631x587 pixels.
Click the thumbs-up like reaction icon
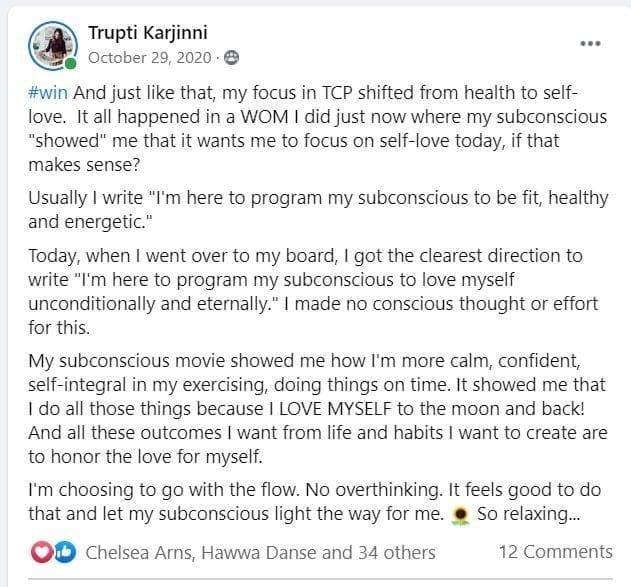point(63,551)
